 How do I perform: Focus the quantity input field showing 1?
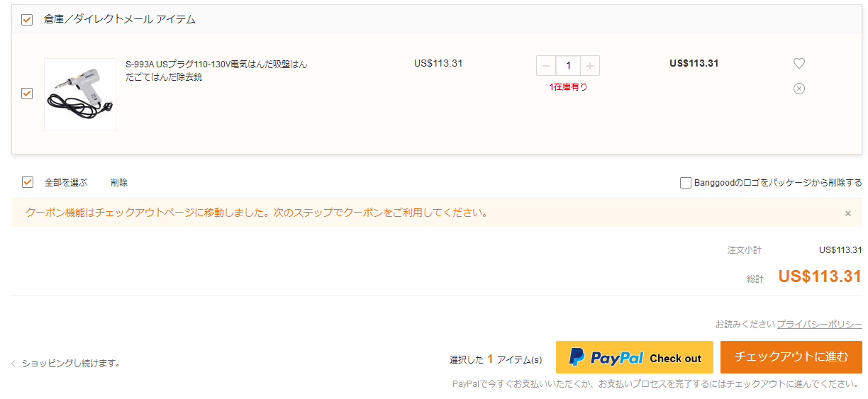click(568, 66)
